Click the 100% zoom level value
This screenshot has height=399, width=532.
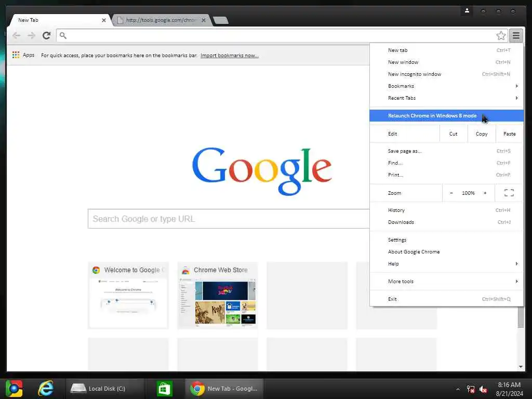pyautogui.click(x=468, y=193)
